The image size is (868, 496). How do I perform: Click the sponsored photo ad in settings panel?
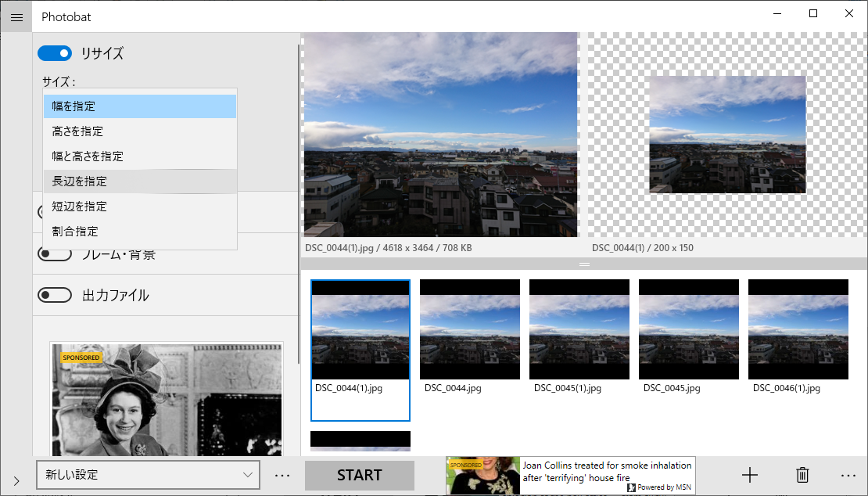pos(166,399)
